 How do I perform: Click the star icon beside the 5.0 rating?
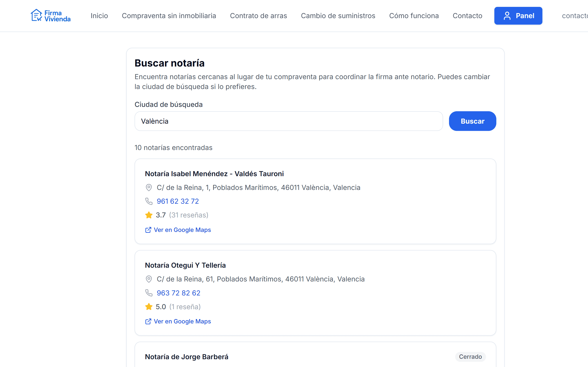pos(149,307)
